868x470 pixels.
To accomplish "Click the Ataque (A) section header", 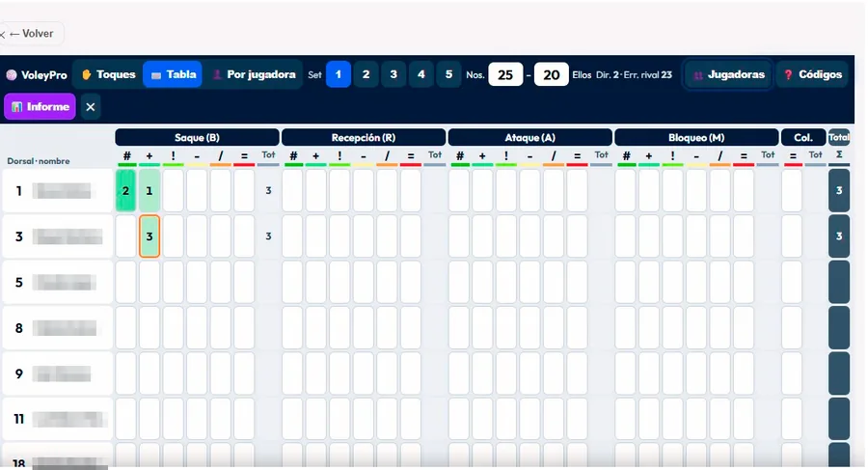I will click(530, 137).
